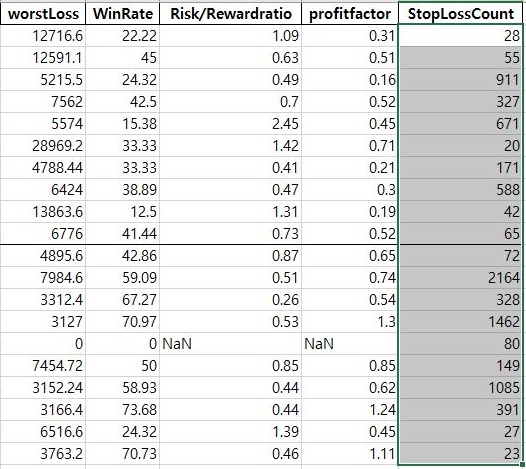Image resolution: width=526 pixels, height=469 pixels.
Task: Select the WinRate cell 41.44
Action: pos(122,234)
